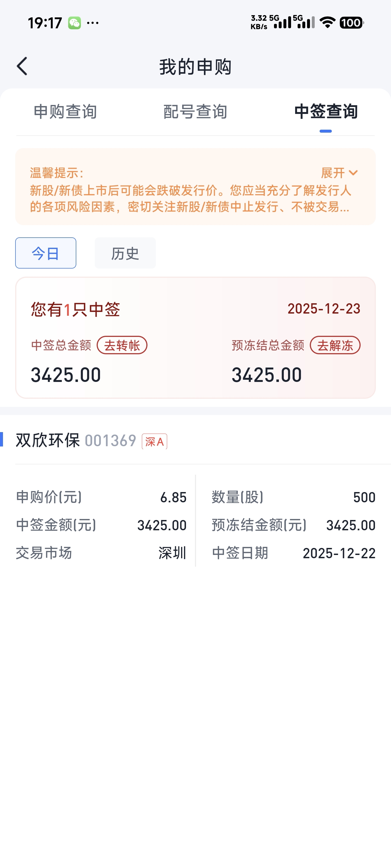Tap the 您有1只中签 summary card heading
Screen dimensions: 391x868
pyautogui.click(x=75, y=309)
